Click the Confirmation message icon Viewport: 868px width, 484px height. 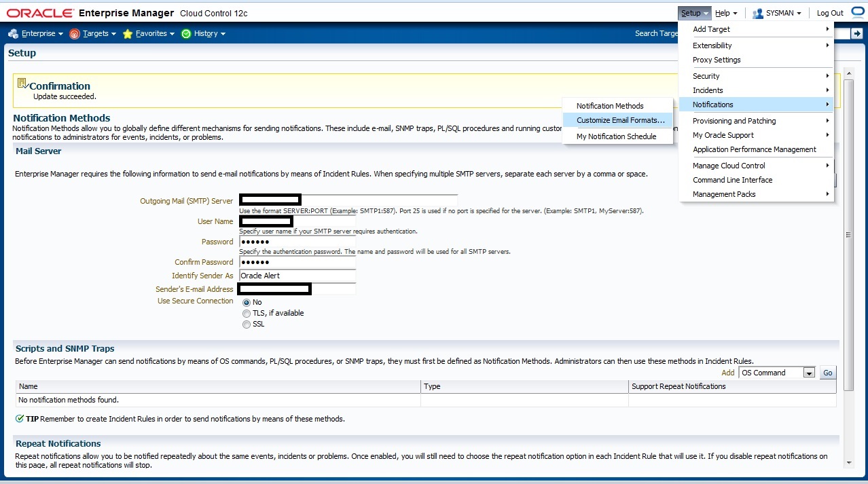pos(22,83)
